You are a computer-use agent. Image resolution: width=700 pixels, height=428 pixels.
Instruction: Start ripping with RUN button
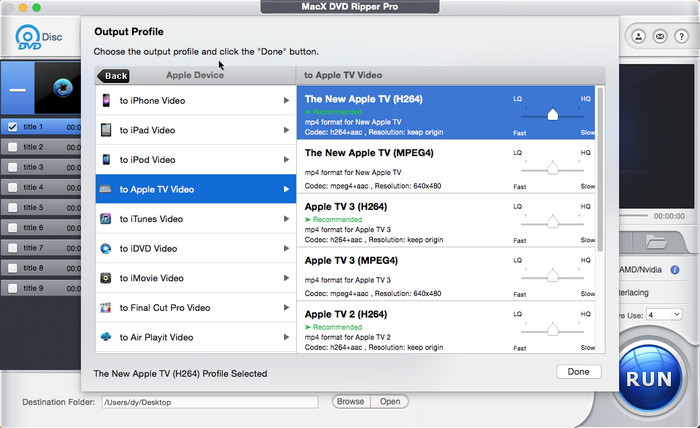click(x=649, y=378)
